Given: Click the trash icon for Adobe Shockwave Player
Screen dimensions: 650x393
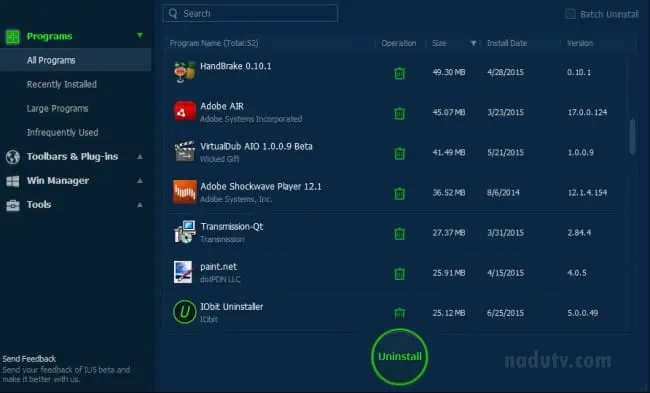Looking at the screenshot, I should pos(399,193).
